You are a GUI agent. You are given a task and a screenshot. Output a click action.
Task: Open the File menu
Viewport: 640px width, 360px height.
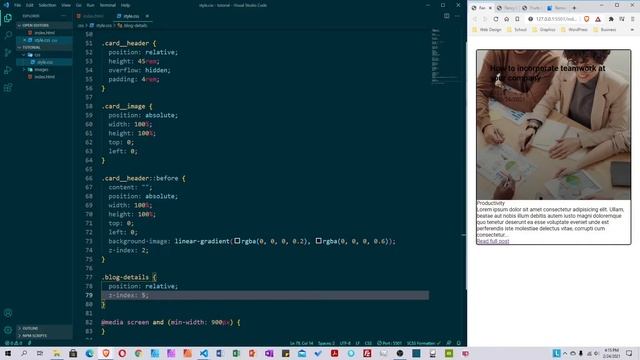[x=17, y=5]
